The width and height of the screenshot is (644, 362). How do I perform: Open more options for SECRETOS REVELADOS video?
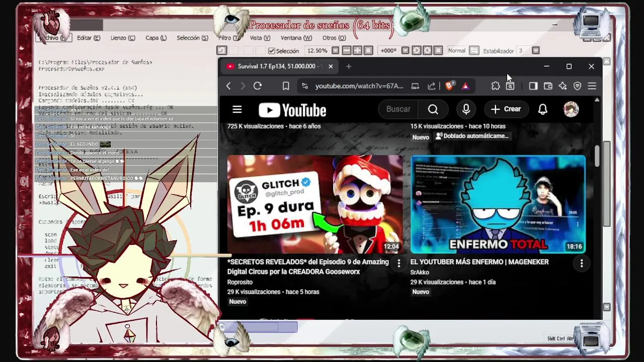(398, 263)
